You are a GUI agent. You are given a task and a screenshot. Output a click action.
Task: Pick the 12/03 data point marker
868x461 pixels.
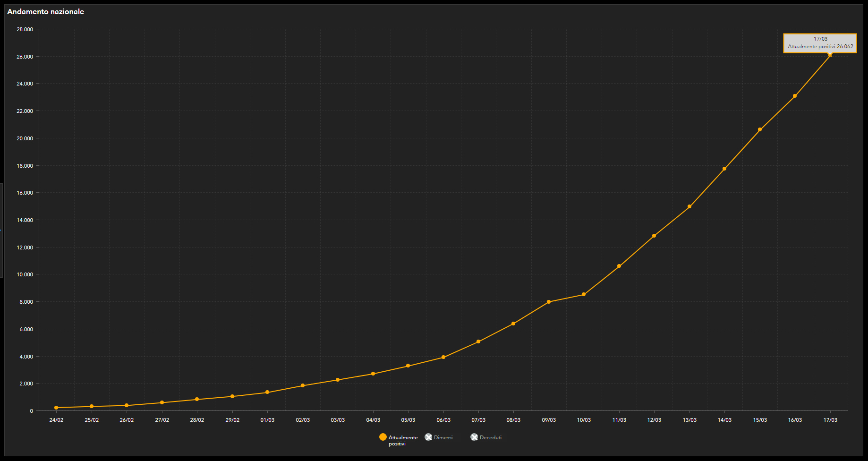click(654, 236)
